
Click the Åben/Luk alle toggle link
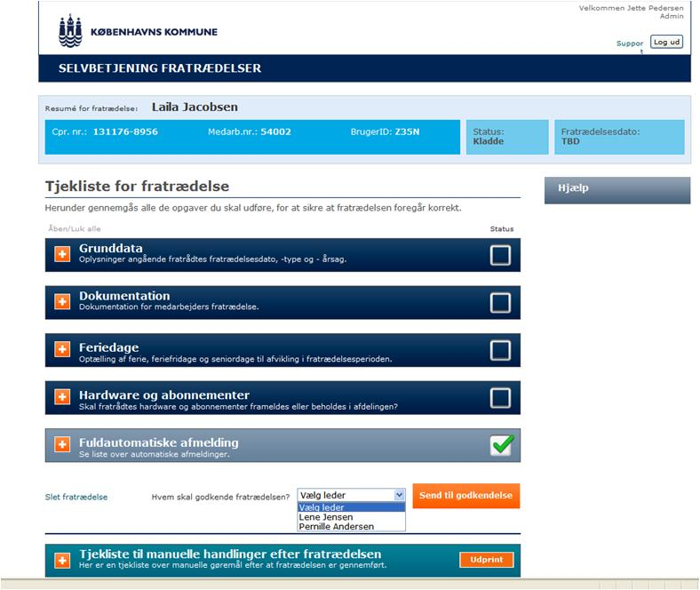(x=75, y=228)
